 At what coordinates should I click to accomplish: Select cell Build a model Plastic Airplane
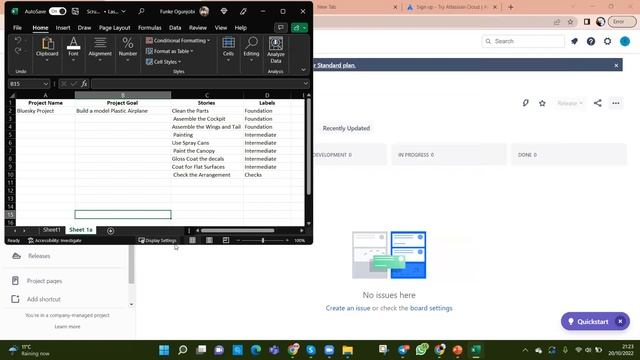click(x=123, y=111)
